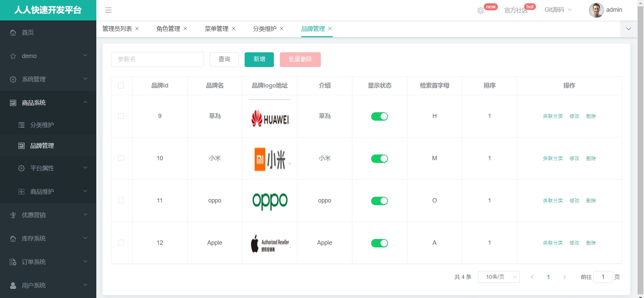Image resolution: width=644 pixels, height=298 pixels.
Task: Click the list icon beside 分类维护
Action: (21, 125)
